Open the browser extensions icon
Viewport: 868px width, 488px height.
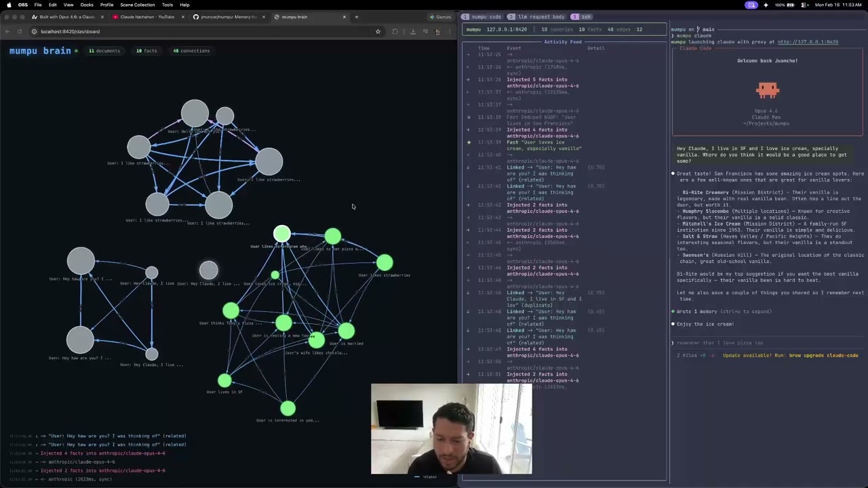click(395, 31)
